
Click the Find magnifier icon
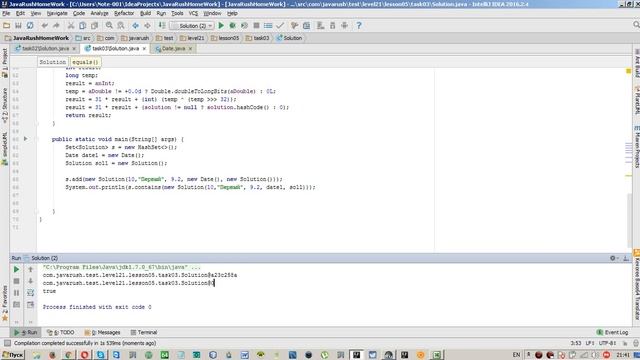[x=109, y=26]
